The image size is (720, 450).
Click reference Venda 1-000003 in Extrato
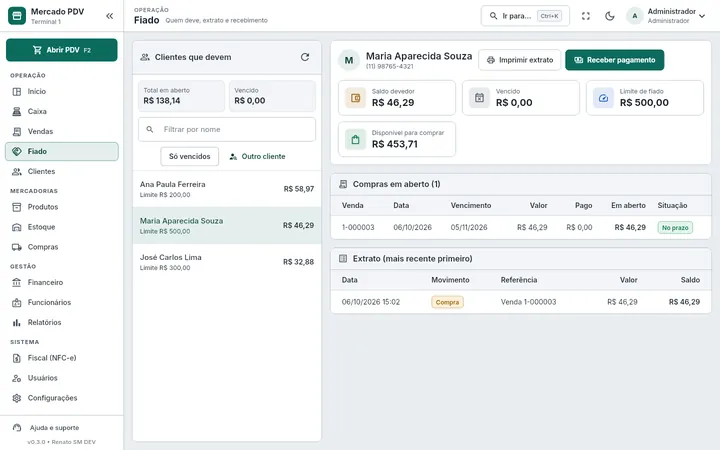pyautogui.click(x=529, y=302)
